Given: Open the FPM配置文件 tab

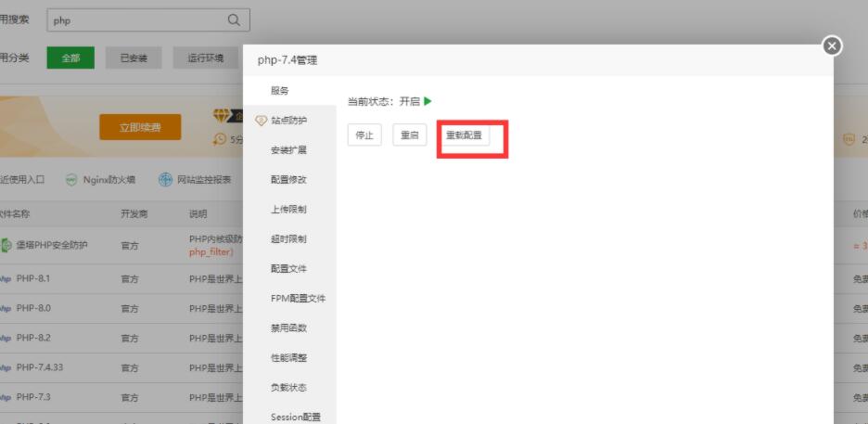Looking at the screenshot, I should coord(298,299).
